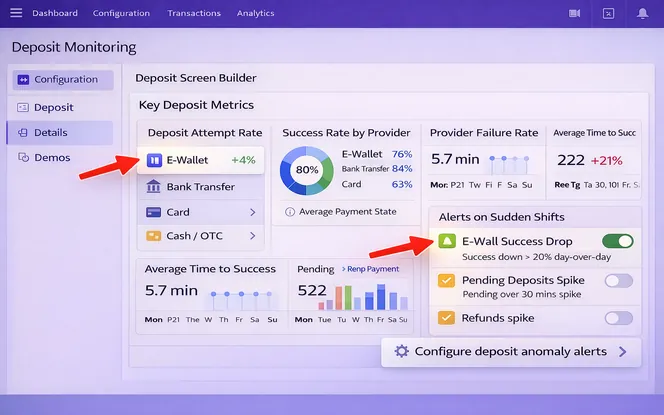The width and height of the screenshot is (664, 415).
Task: Click the Details sidebar icon
Action: click(x=23, y=133)
